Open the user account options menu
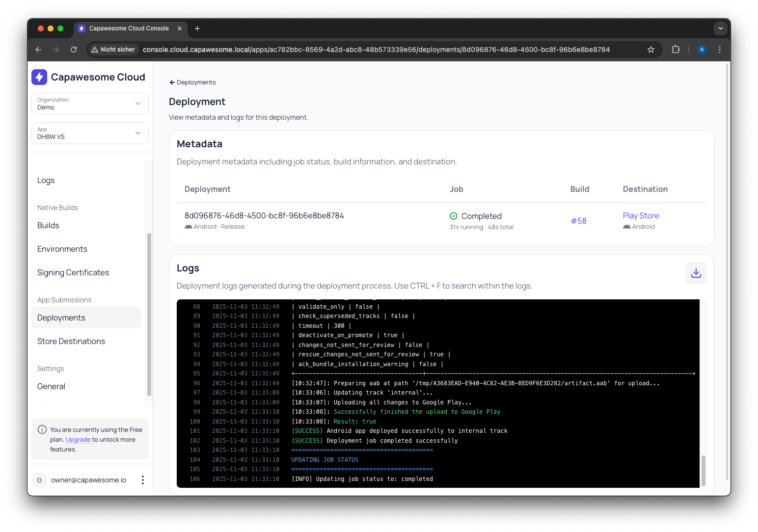This screenshot has height=532, width=758. click(x=142, y=480)
